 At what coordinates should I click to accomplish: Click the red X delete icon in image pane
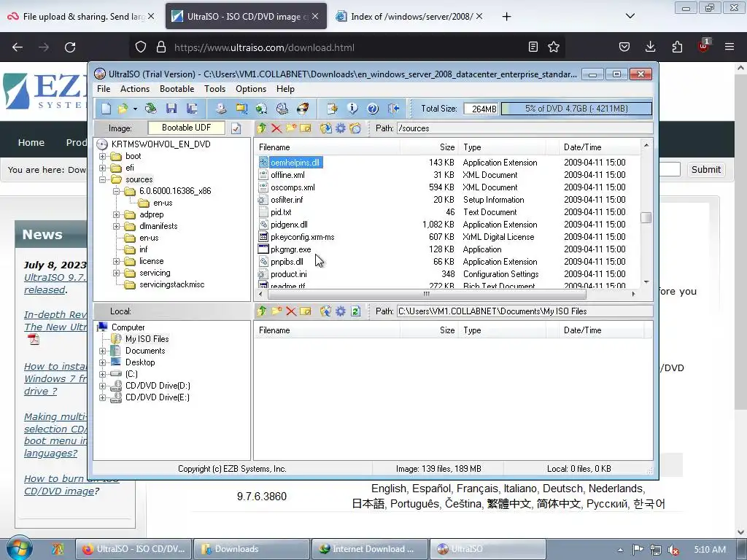click(276, 128)
